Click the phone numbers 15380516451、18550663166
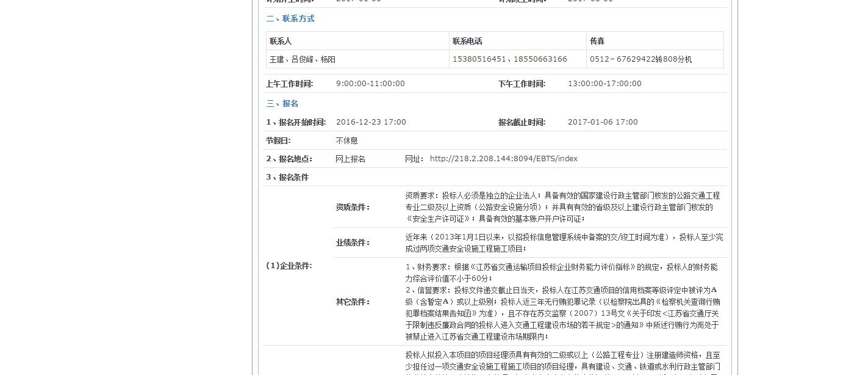The image size is (868, 375). [509, 59]
